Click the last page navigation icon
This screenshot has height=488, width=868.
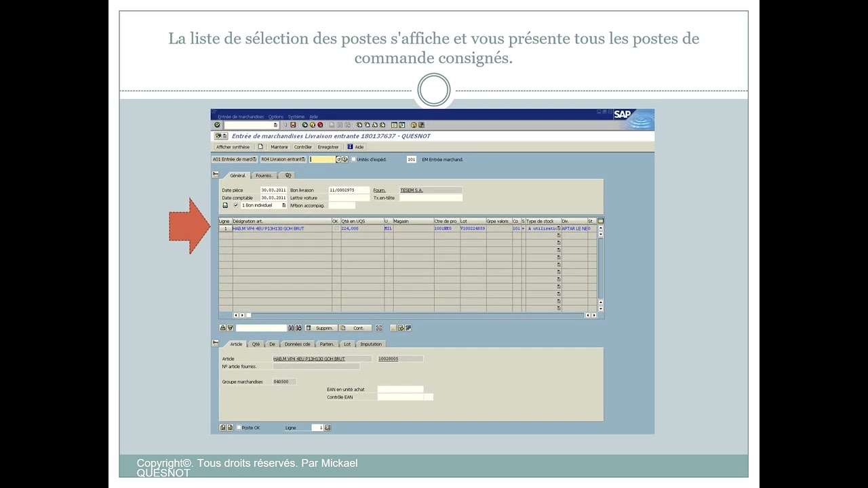[x=382, y=125]
